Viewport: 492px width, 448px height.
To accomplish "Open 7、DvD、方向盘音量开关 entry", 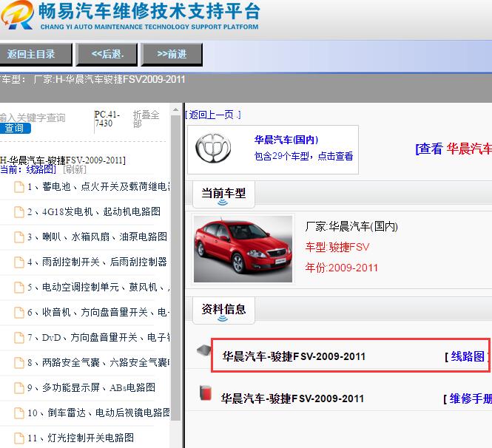I will (x=99, y=337).
